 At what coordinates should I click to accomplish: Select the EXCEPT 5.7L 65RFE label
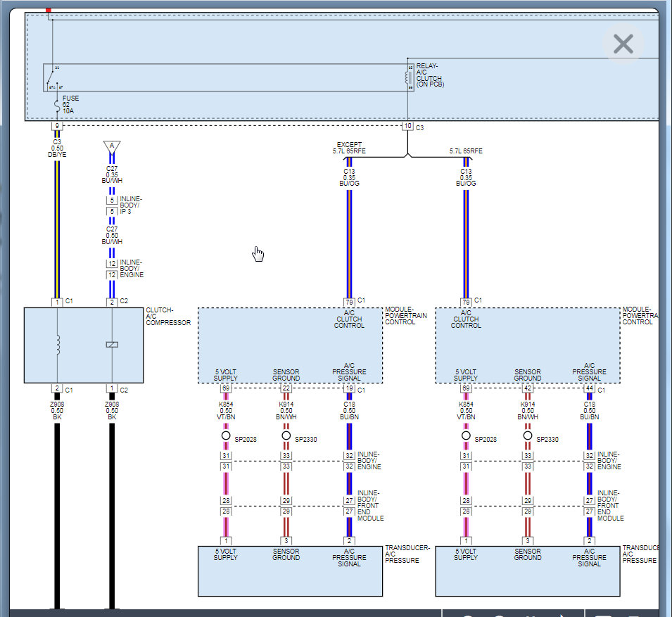(x=349, y=148)
